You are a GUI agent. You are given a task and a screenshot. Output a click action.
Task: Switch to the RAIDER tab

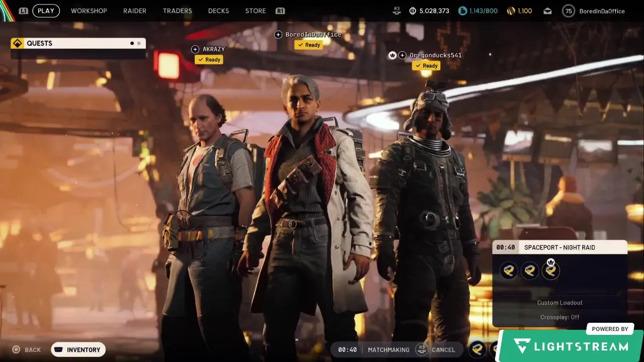point(135,11)
